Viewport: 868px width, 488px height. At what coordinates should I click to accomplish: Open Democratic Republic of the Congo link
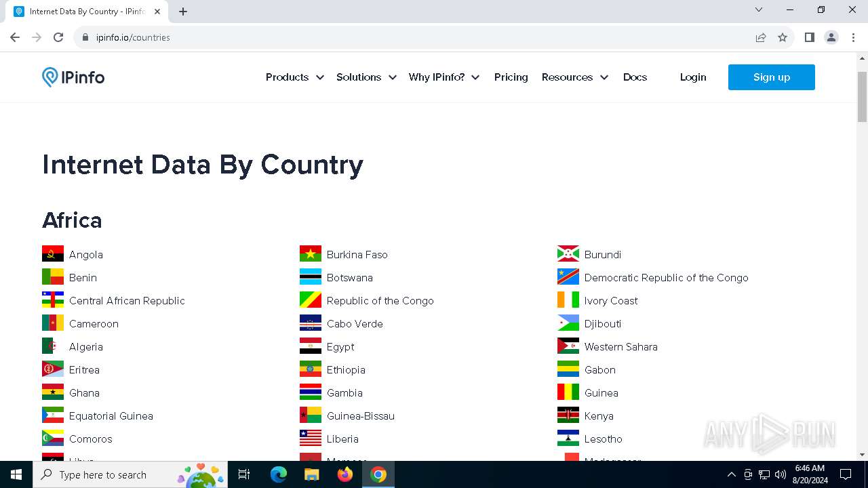coord(667,277)
